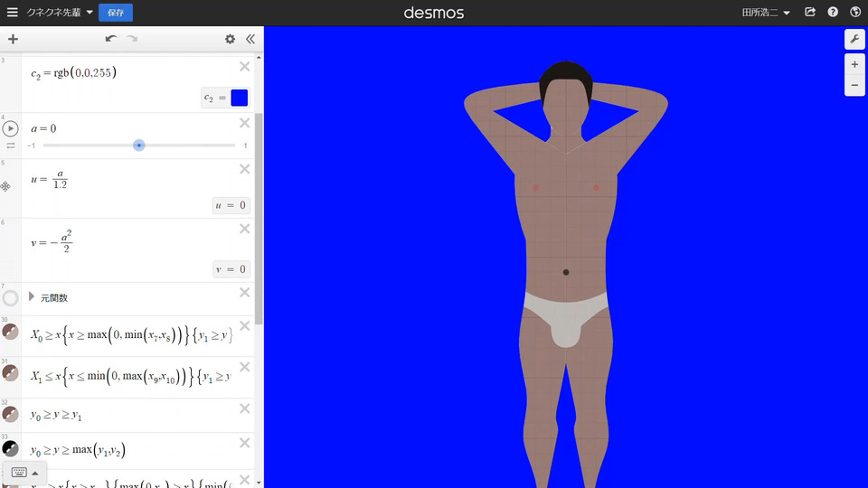Open the hamburger menu
The height and width of the screenshot is (488, 868).
click(12, 12)
